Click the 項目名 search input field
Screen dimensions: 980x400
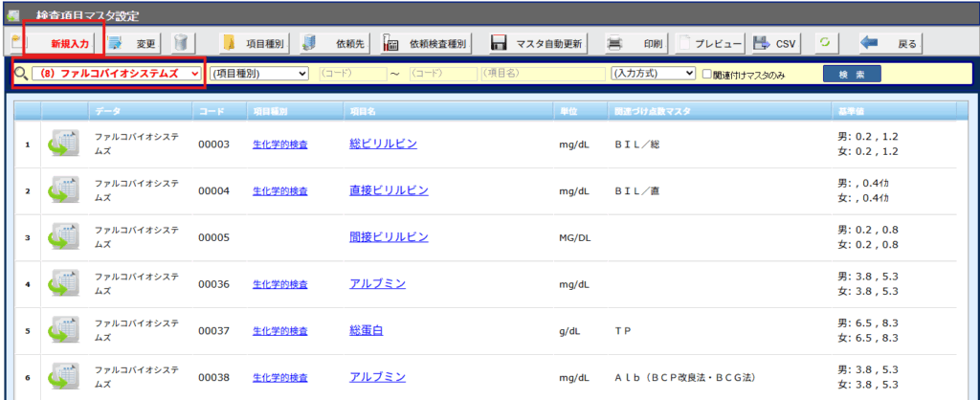[x=542, y=73]
